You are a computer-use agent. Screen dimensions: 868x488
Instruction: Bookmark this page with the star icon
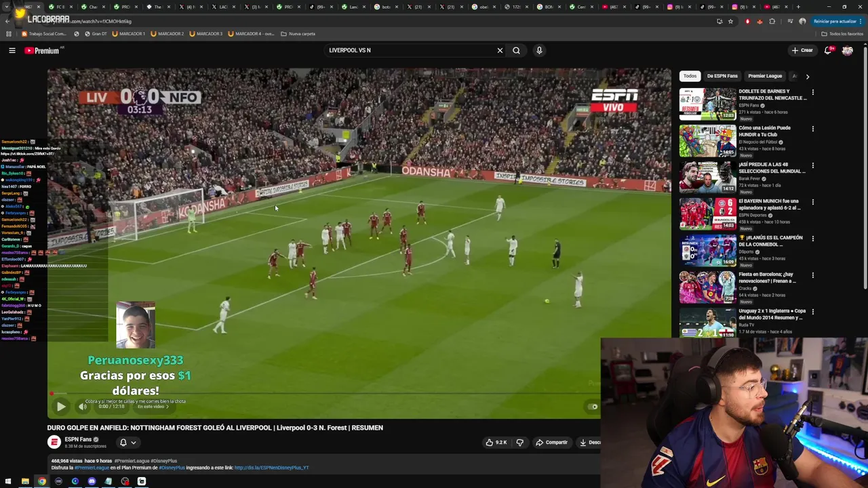click(x=730, y=21)
